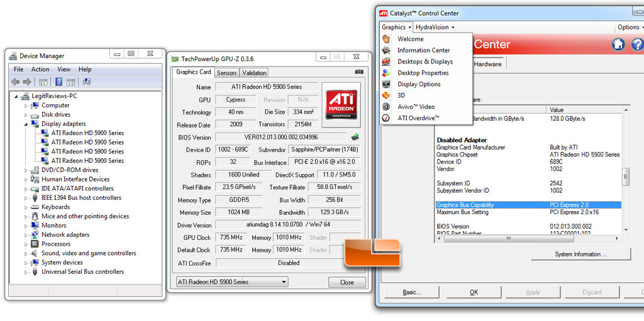
Task: Select the Maximum Bus Setting row
Action: pyautogui.click(x=528, y=212)
